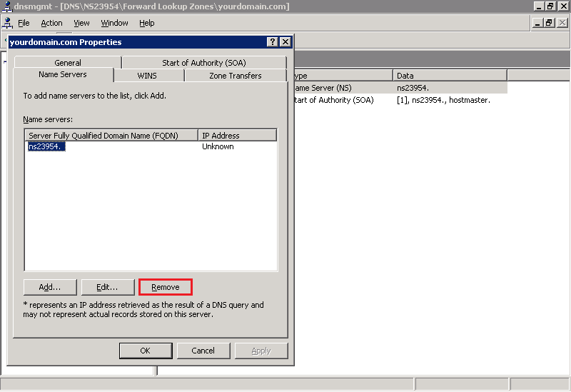Close the dnsmgmt main window
The image size is (571, 392).
(563, 6)
